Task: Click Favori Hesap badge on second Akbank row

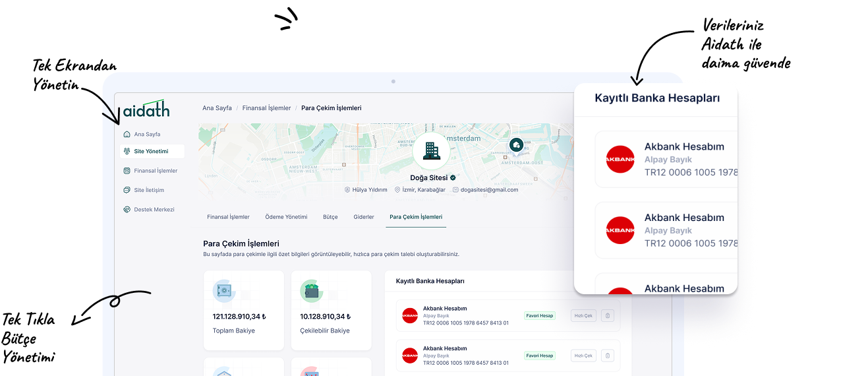Action: 540,356
